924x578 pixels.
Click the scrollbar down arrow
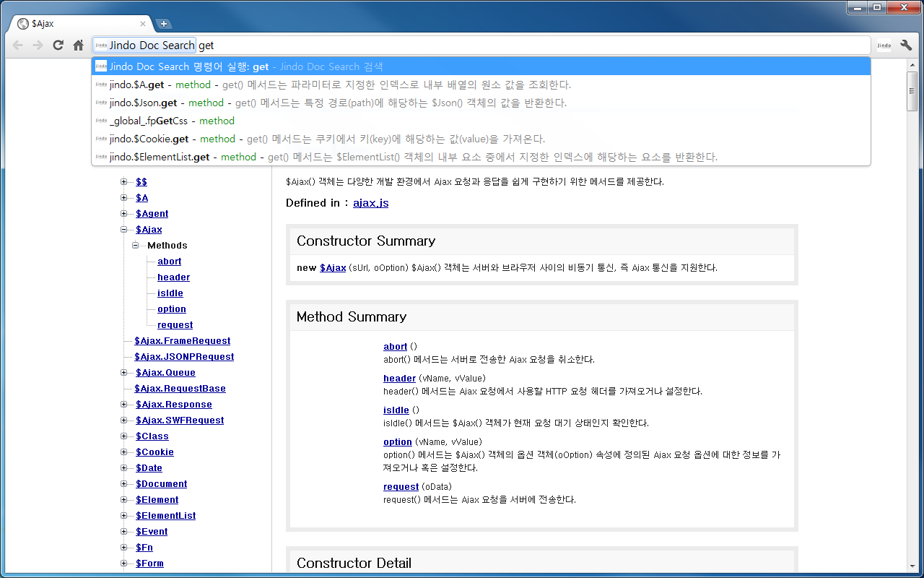point(912,565)
